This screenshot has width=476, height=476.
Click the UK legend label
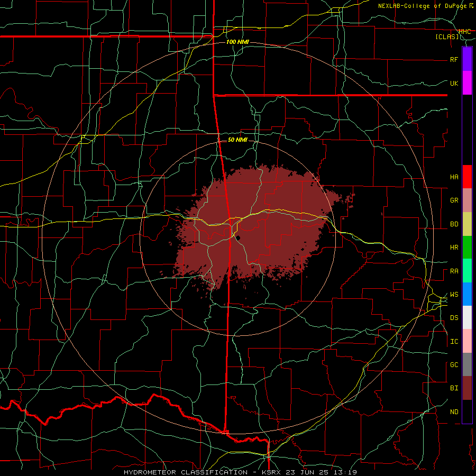tap(454, 83)
